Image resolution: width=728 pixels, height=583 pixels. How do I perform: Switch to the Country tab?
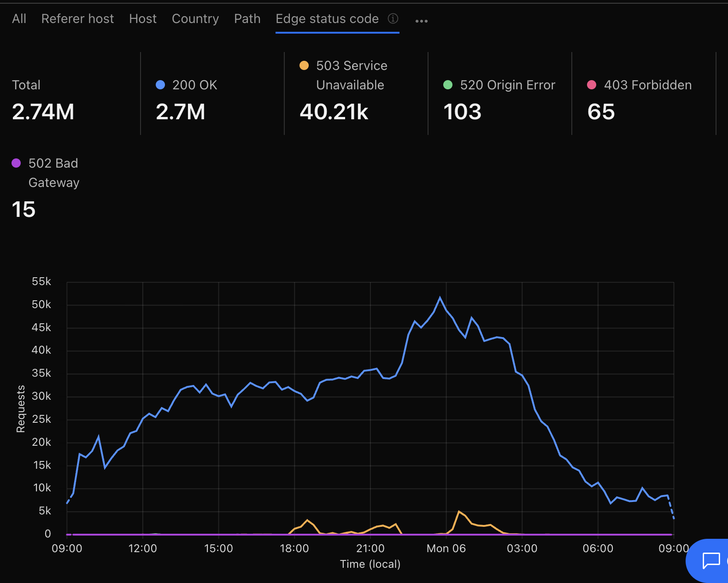(195, 19)
